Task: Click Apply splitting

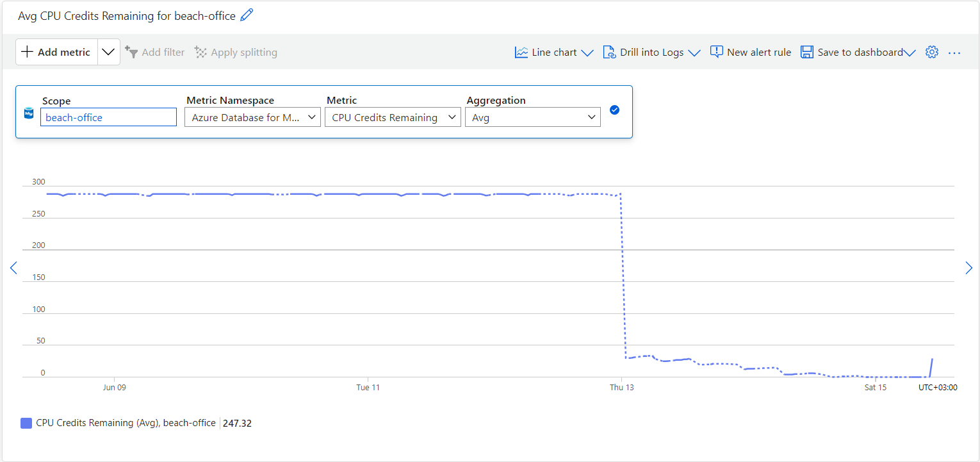Action: (236, 52)
